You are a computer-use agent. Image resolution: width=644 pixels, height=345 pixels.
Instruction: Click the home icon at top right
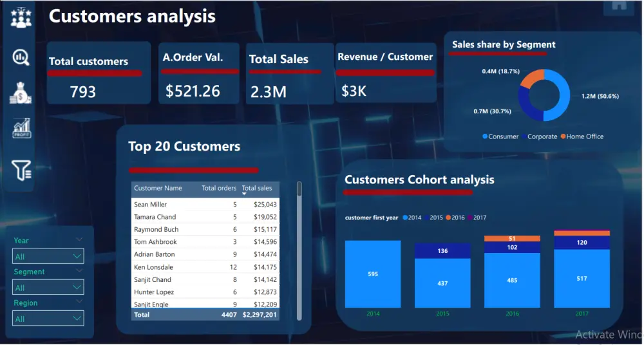coord(620,5)
